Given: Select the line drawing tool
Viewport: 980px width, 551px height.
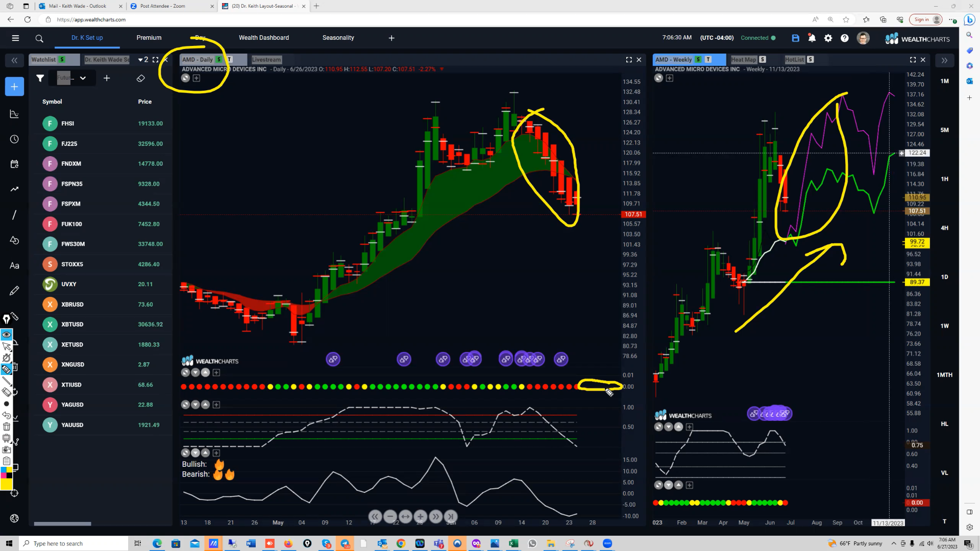Looking at the screenshot, I should coord(14,215).
